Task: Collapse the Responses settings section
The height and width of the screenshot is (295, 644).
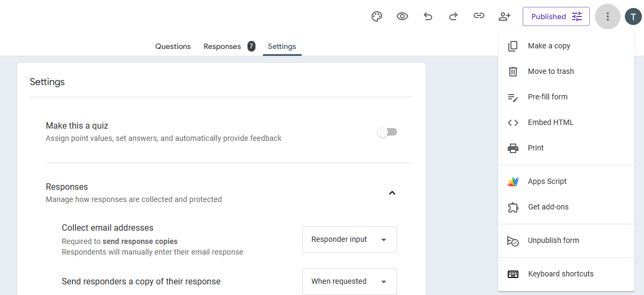Action: 392,193
